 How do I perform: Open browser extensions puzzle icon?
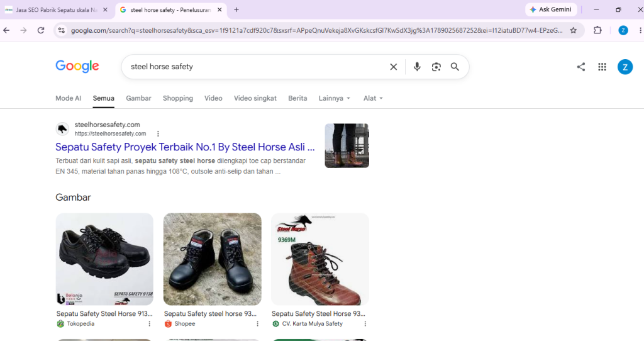pos(597,30)
